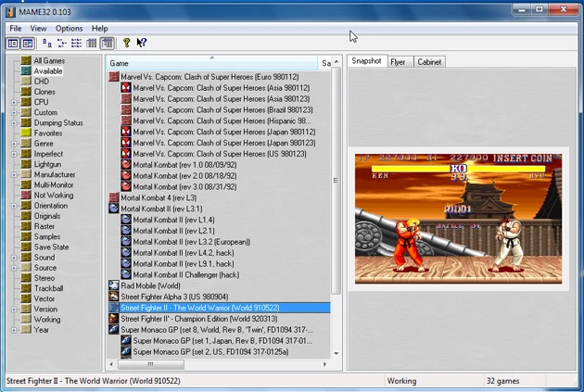This screenshot has width=584, height=392.
Task: Select the Snapshot tab
Action: point(366,61)
